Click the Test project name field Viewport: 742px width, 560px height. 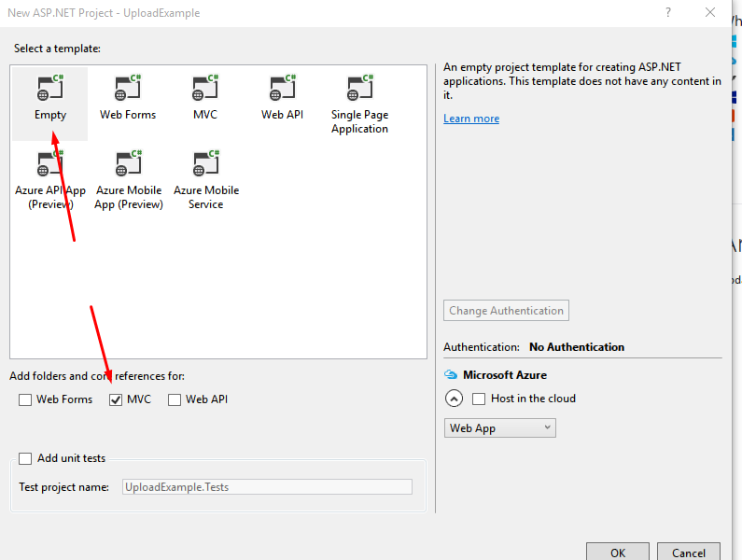267,487
